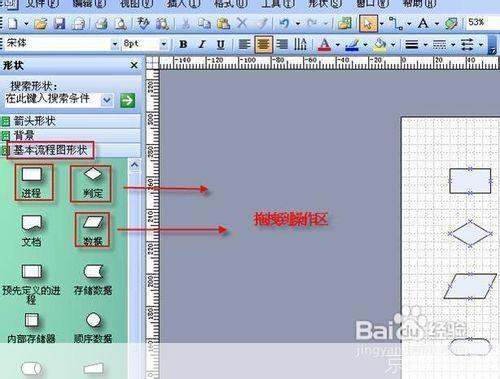
Task: Open a file using the folder icon
Action: point(41,23)
